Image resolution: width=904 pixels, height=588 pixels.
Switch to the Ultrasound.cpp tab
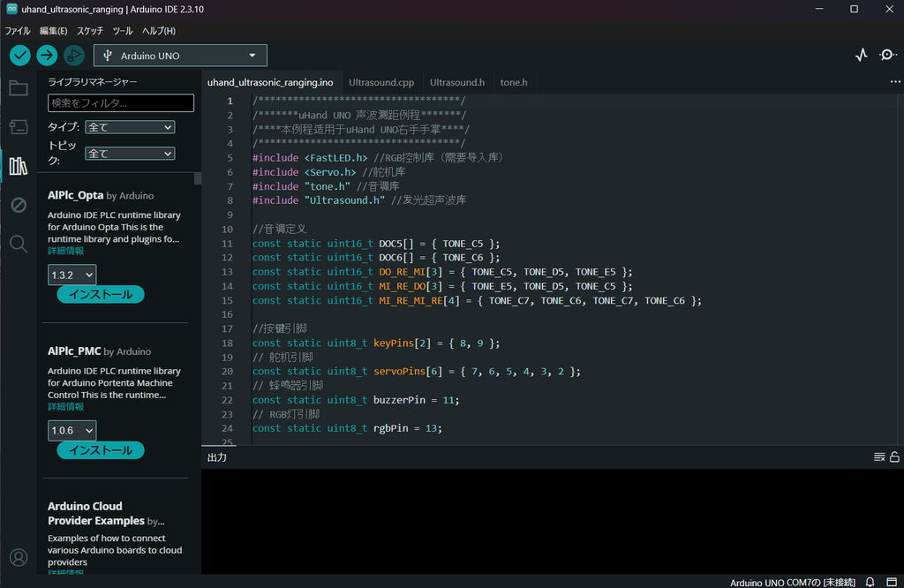381,82
